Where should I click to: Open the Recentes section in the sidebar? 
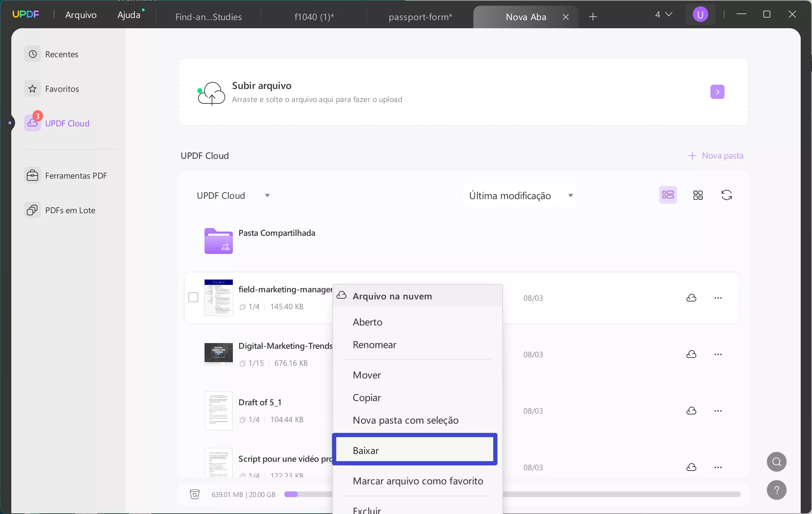(x=61, y=54)
